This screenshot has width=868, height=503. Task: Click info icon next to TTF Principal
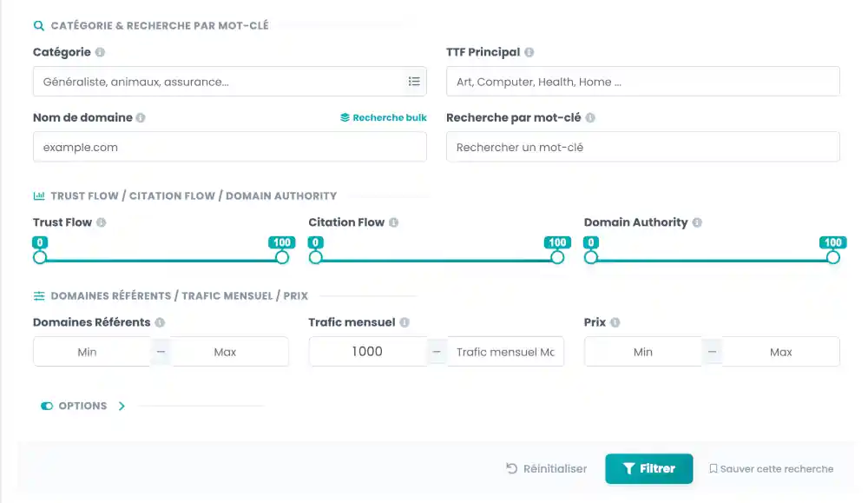click(x=529, y=52)
